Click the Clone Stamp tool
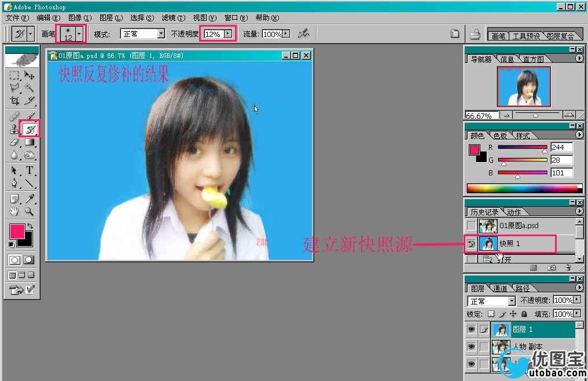Screen dimensions: 588x381 click(14, 129)
